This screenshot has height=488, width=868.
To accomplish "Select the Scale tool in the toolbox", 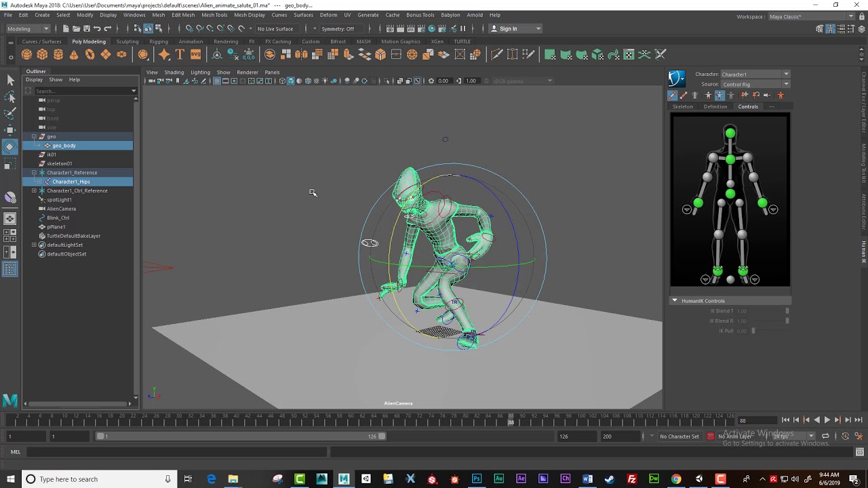I will pyautogui.click(x=10, y=163).
